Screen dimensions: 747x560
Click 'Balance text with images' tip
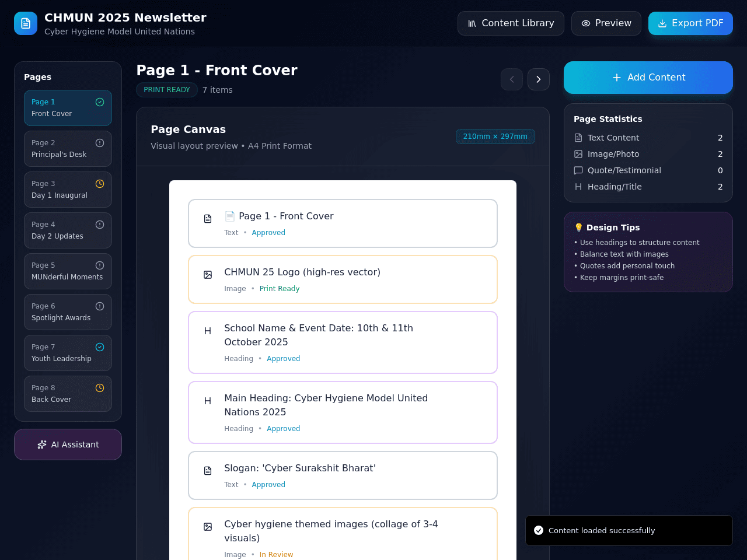pos(622,254)
